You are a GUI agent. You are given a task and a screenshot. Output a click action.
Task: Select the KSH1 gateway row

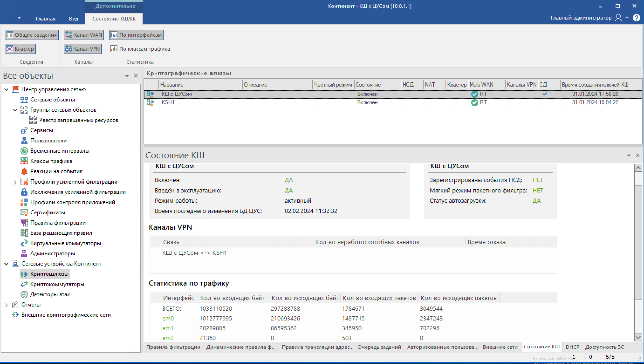[168, 102]
